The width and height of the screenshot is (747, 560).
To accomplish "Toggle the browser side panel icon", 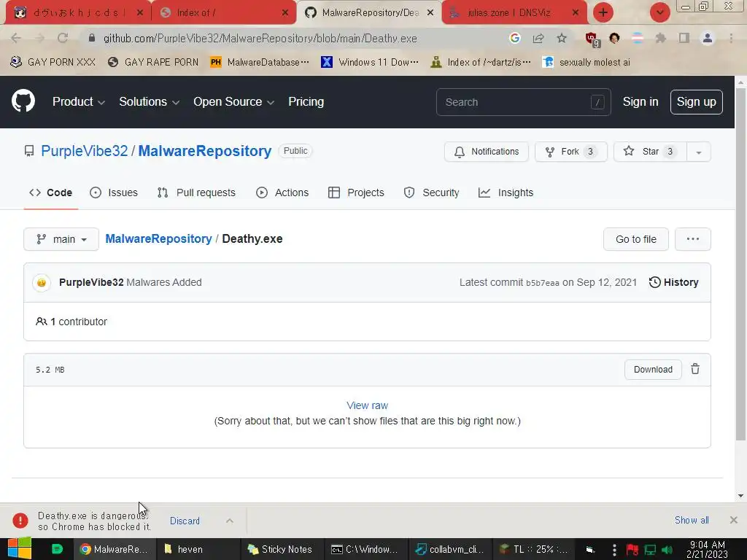I will pyautogui.click(x=684, y=38).
